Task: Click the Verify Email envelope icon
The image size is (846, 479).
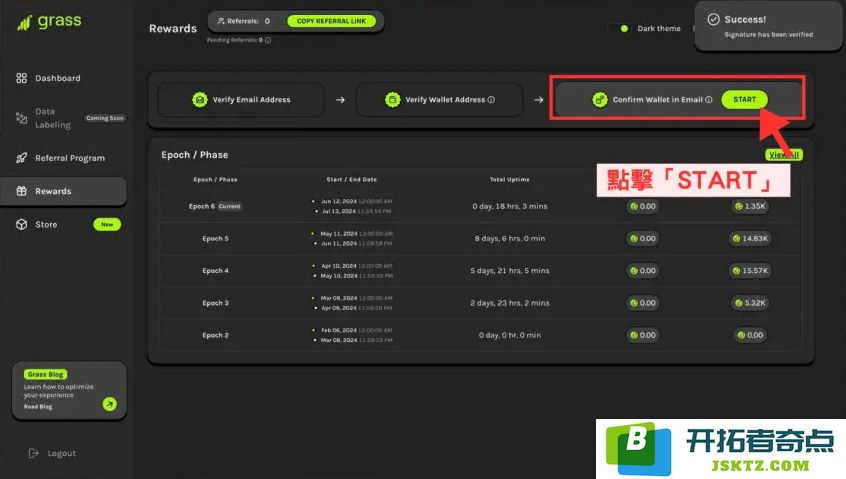Action: coord(200,100)
